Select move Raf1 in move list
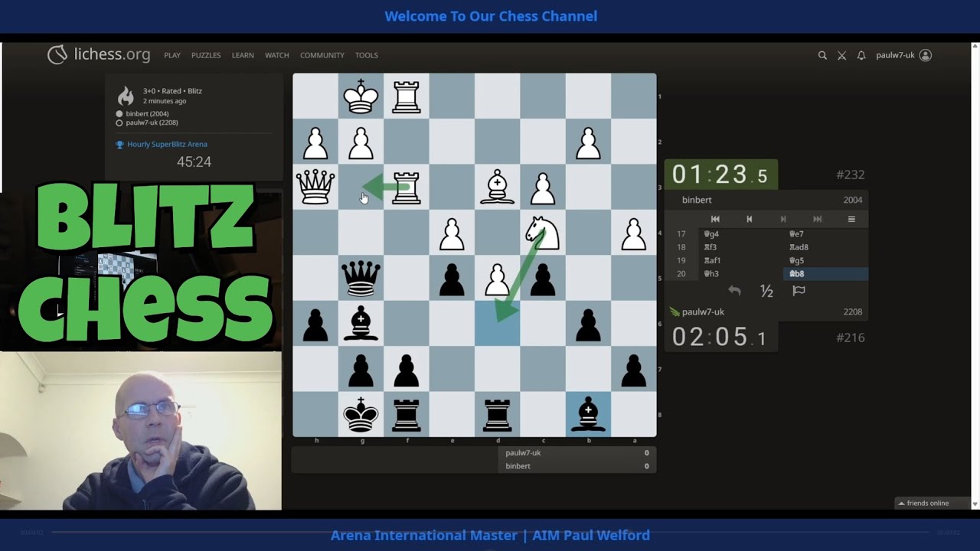 pos(743,260)
